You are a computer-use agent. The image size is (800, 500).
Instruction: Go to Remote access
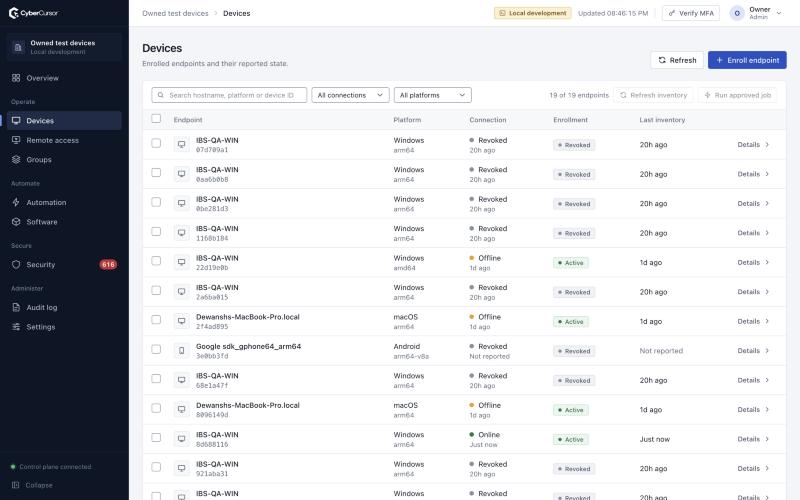[x=64, y=140]
